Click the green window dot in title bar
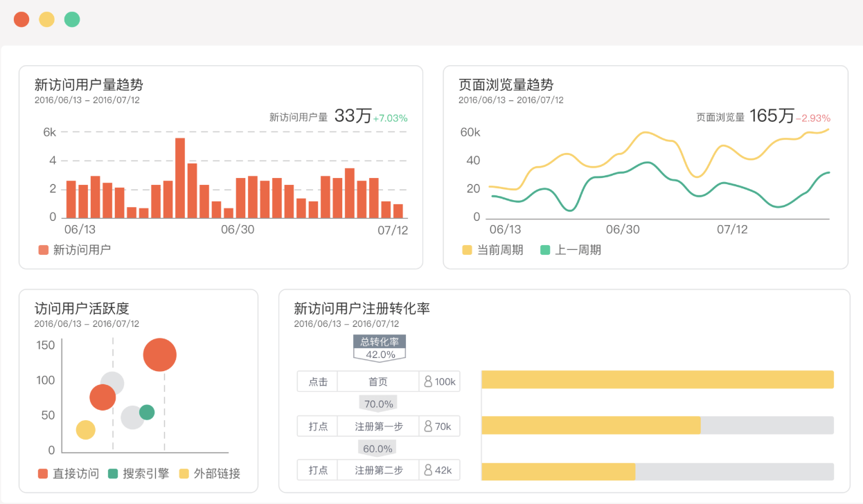The height and width of the screenshot is (504, 863). coord(72,19)
